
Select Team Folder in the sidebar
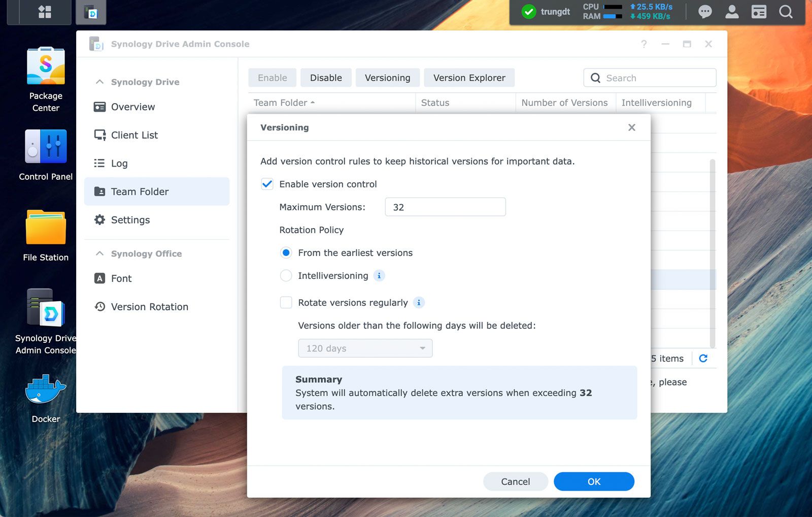(157, 191)
